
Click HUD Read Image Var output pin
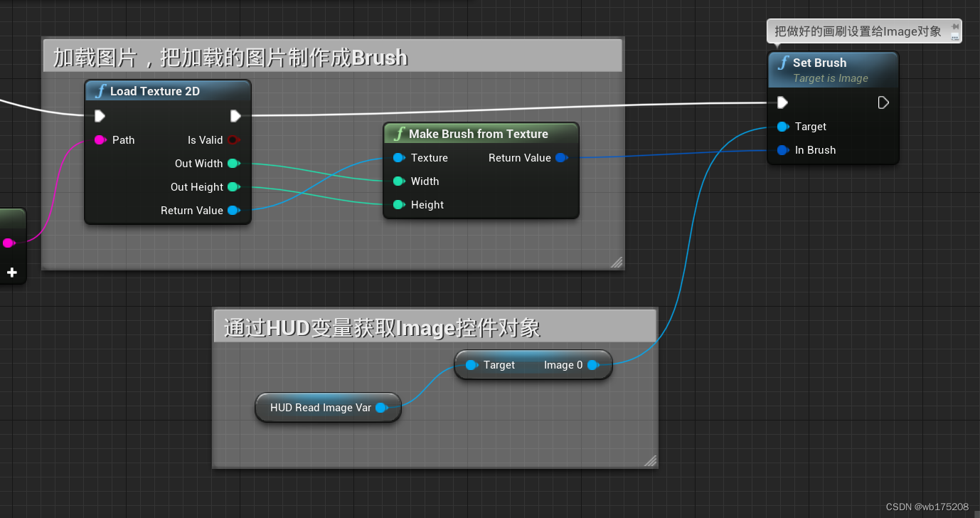382,408
